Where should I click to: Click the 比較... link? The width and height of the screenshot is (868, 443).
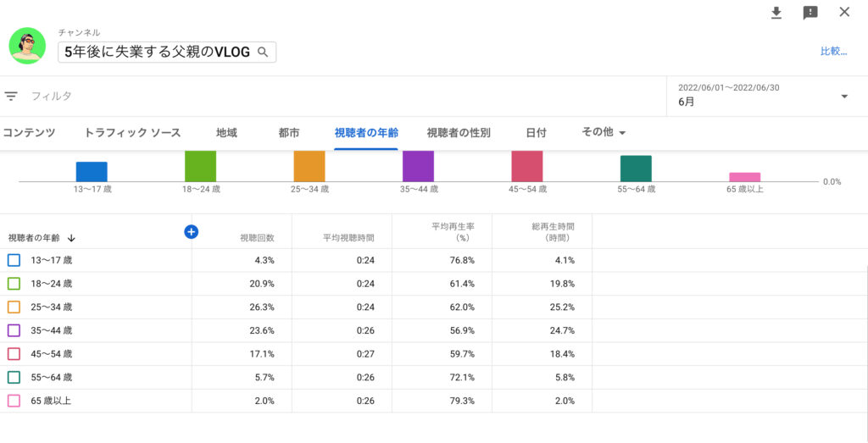click(x=833, y=52)
